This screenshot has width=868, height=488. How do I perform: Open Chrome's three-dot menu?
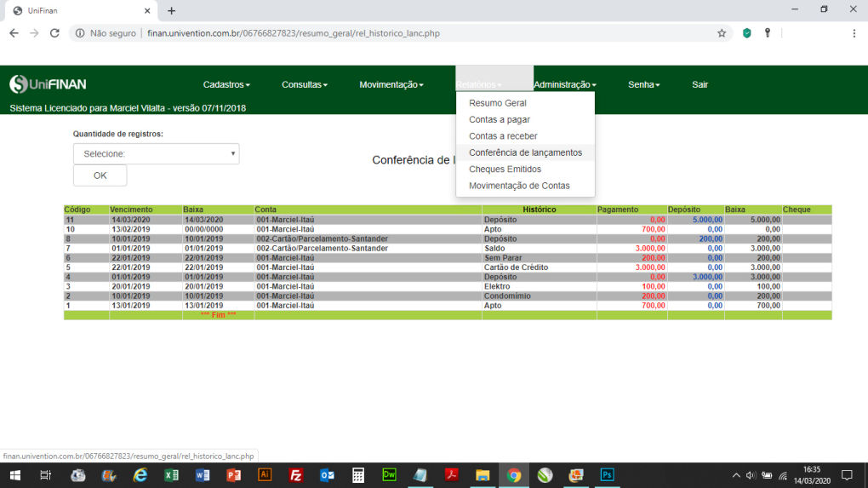click(x=854, y=33)
